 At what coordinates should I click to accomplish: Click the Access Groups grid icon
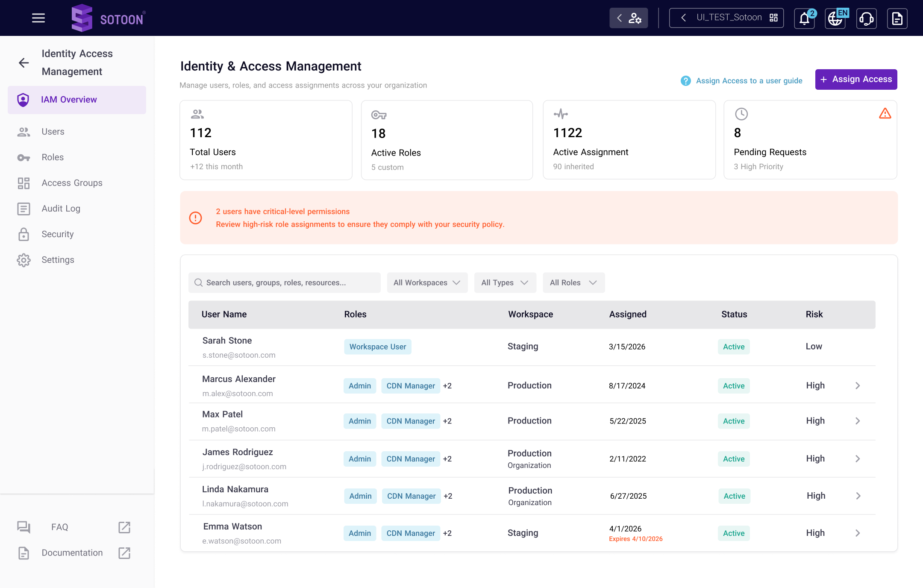pos(24,183)
